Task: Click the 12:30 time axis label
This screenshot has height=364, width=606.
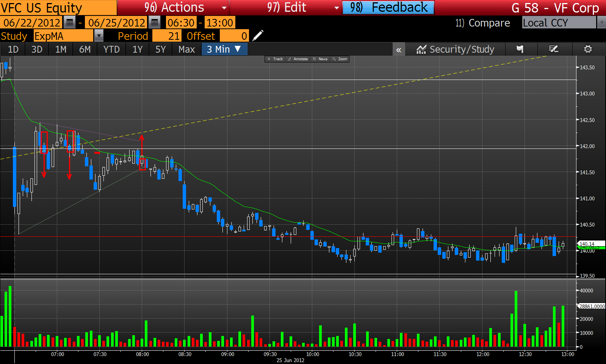Action: (x=525, y=354)
